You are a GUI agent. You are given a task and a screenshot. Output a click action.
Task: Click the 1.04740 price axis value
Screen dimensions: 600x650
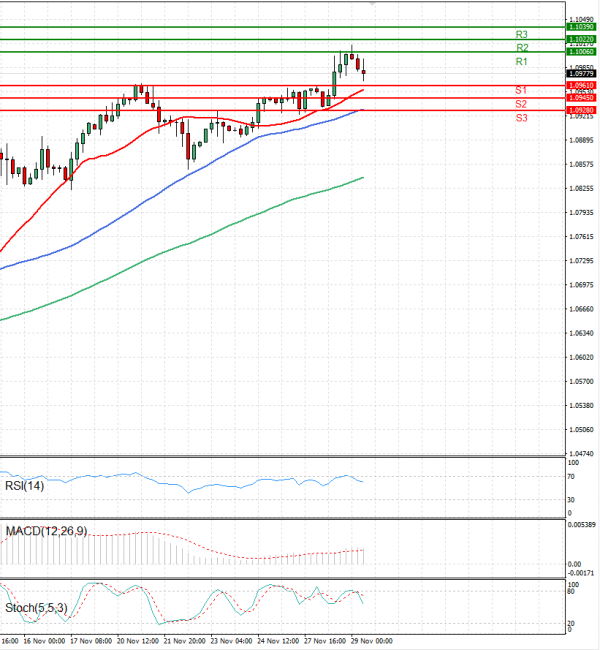(x=581, y=454)
